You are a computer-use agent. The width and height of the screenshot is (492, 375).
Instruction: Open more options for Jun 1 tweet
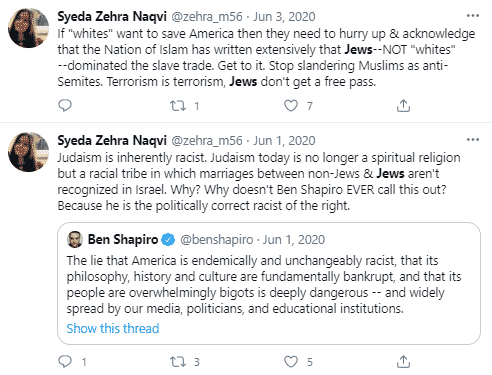click(473, 140)
